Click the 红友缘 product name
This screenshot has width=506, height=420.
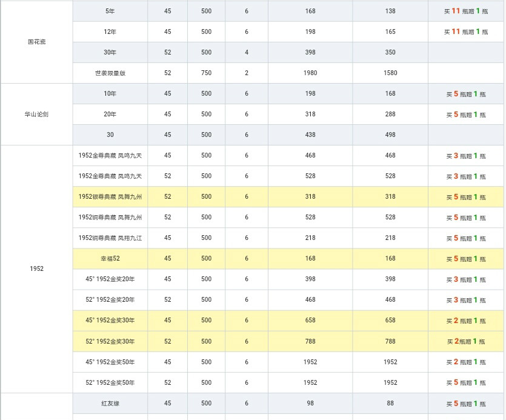coord(110,404)
